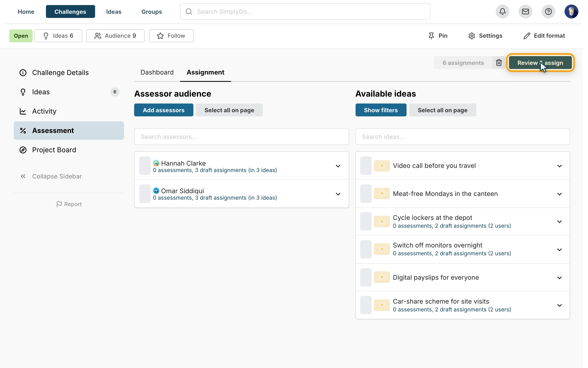Click Omar Siddiqui's avatar icon

coord(156,191)
